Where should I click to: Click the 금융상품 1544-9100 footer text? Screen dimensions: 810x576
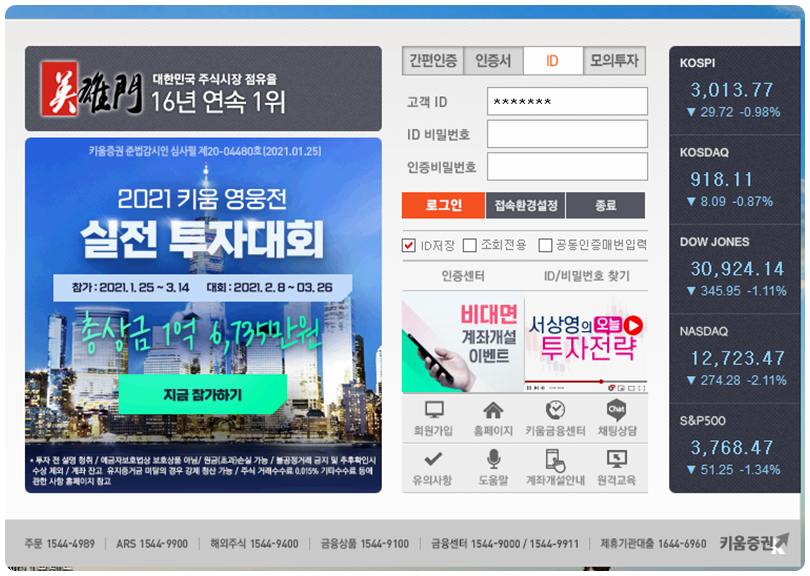tap(365, 543)
